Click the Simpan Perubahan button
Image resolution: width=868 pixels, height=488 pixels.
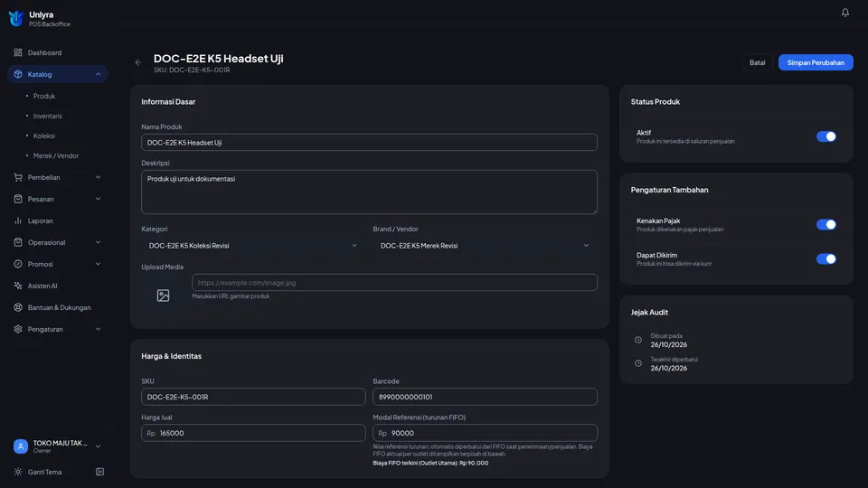click(816, 62)
